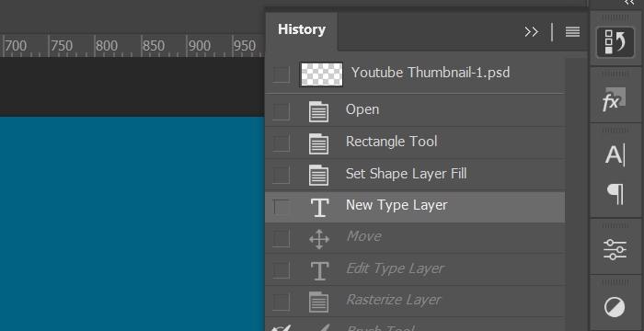
Task: Select the Edit Type Layer state
Action: (x=415, y=269)
